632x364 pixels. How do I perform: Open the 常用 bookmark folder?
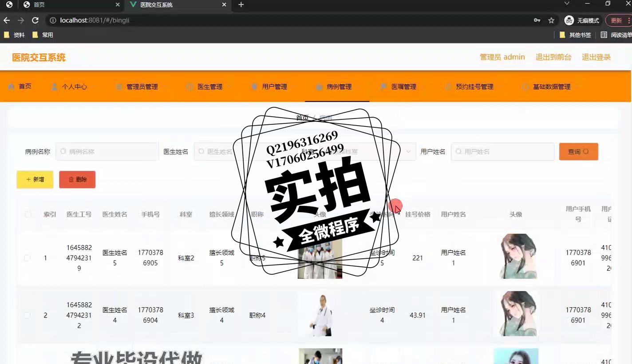click(x=43, y=35)
